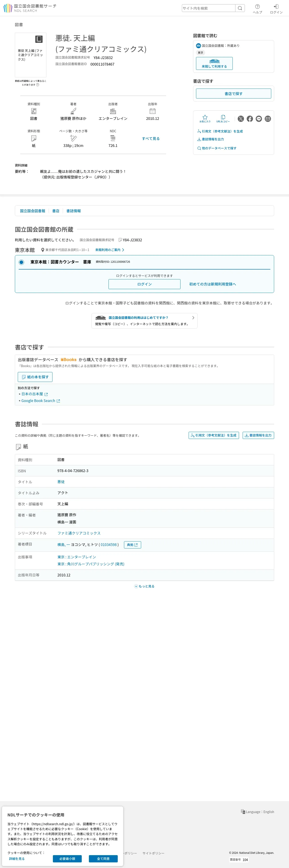Click 引用文（参考文献注）を生成 in sidebar
Viewport: 289px width, 868px height.
pos(220,131)
